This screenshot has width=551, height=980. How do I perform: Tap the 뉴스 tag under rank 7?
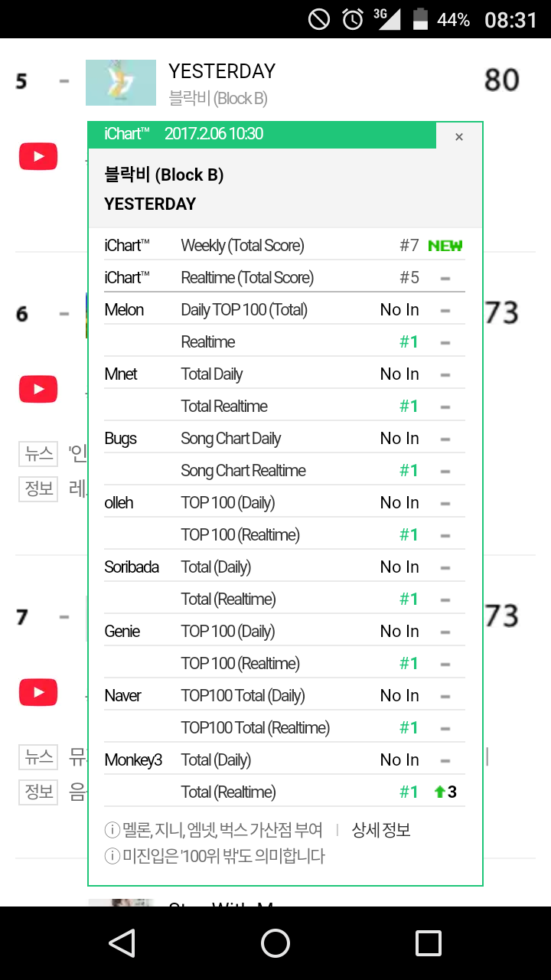click(x=38, y=757)
